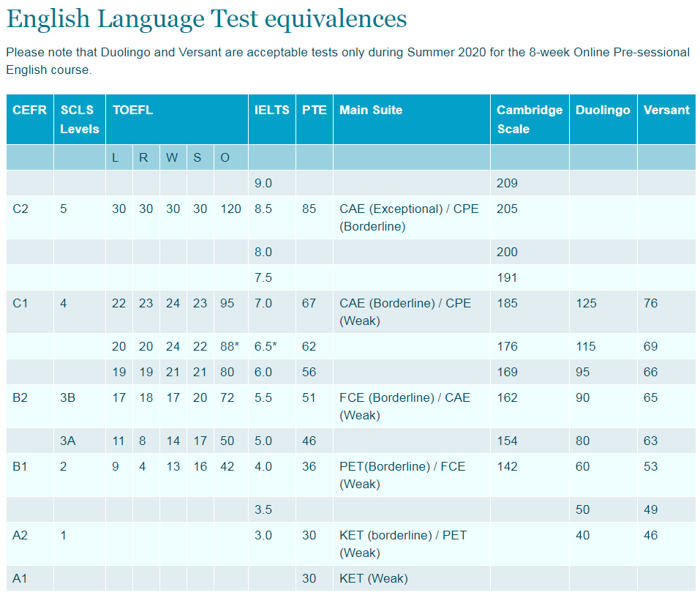Click TOEFL overall score '88*'
700x598 pixels.
(231, 346)
